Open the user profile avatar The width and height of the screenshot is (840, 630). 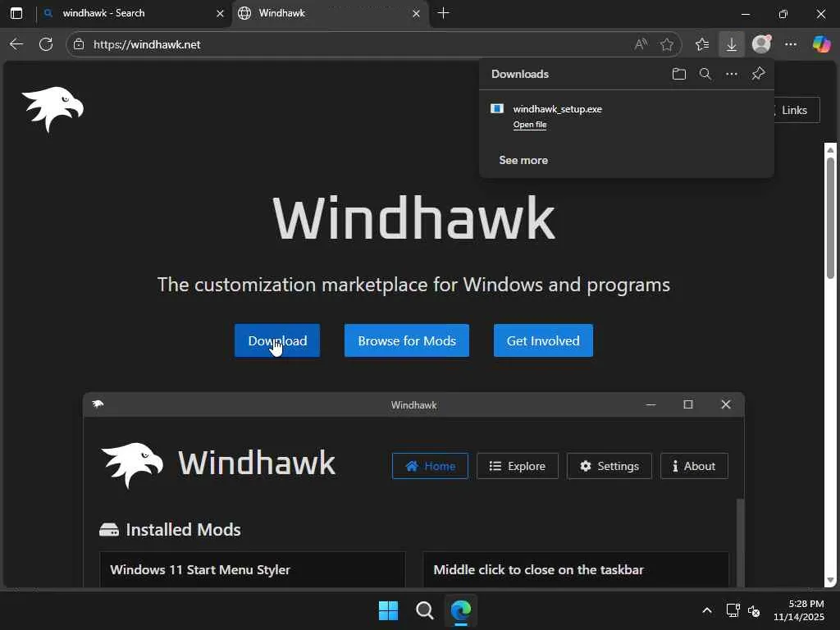tap(761, 44)
